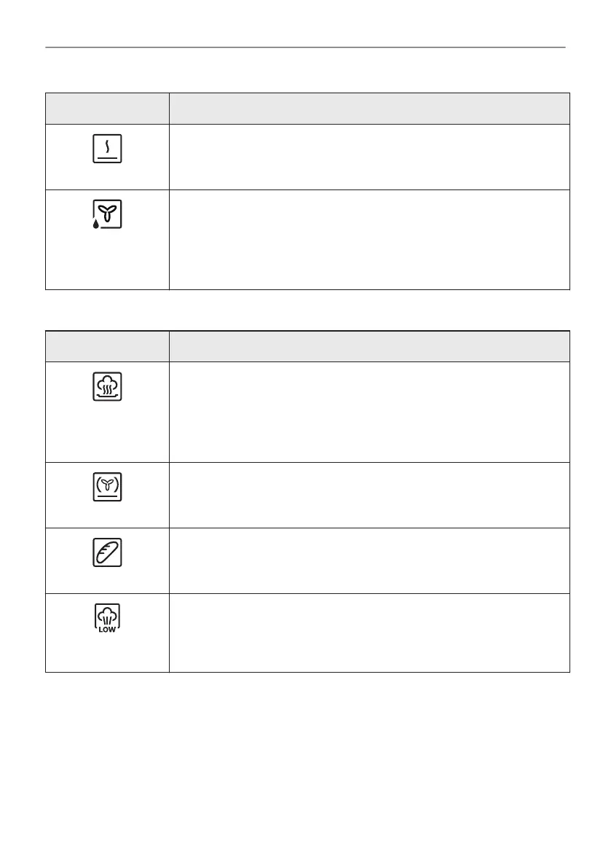
Task: Click the blank description beside fan droplet icon
Action: click(369, 240)
